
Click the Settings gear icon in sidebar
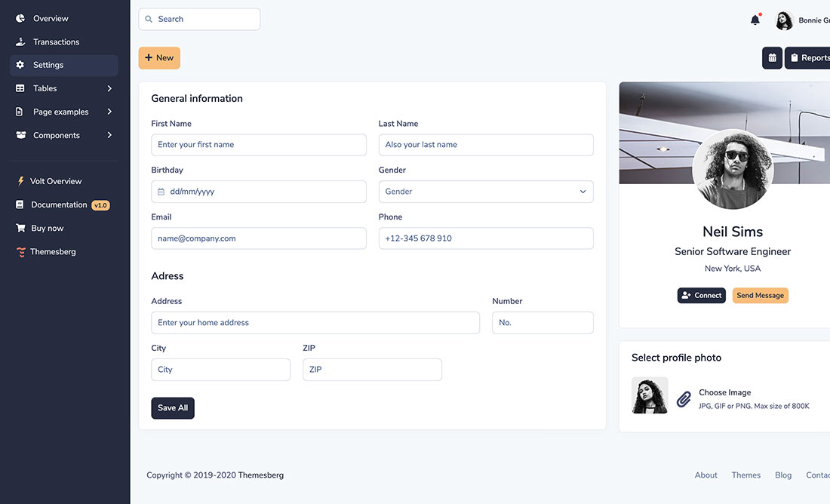click(20, 65)
